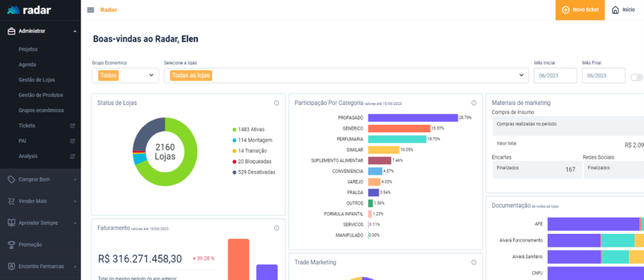Open info icon on Participação Por Categoria
Image resolution: width=644 pixels, height=280 pixels.
click(474, 103)
